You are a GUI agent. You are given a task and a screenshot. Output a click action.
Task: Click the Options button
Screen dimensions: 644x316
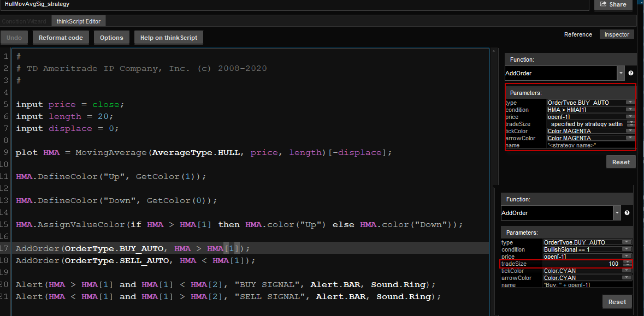point(111,38)
